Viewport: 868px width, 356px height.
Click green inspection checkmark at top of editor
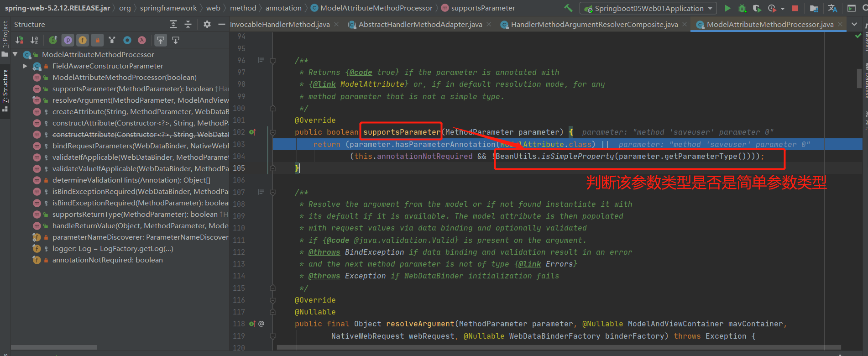858,35
